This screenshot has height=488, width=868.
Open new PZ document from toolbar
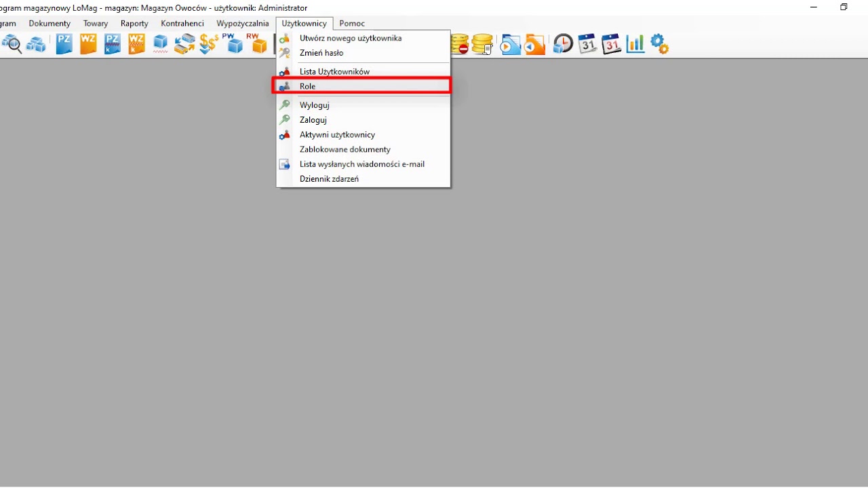point(64,44)
